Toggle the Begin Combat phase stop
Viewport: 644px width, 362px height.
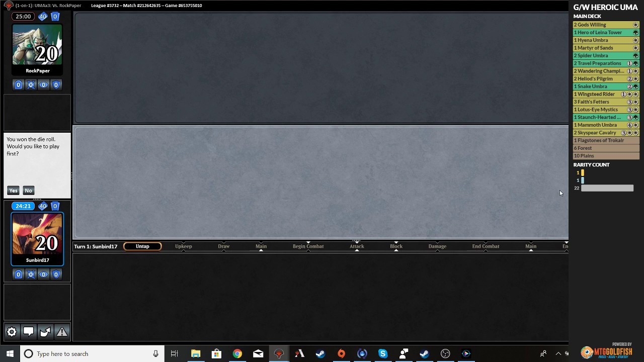click(x=308, y=246)
